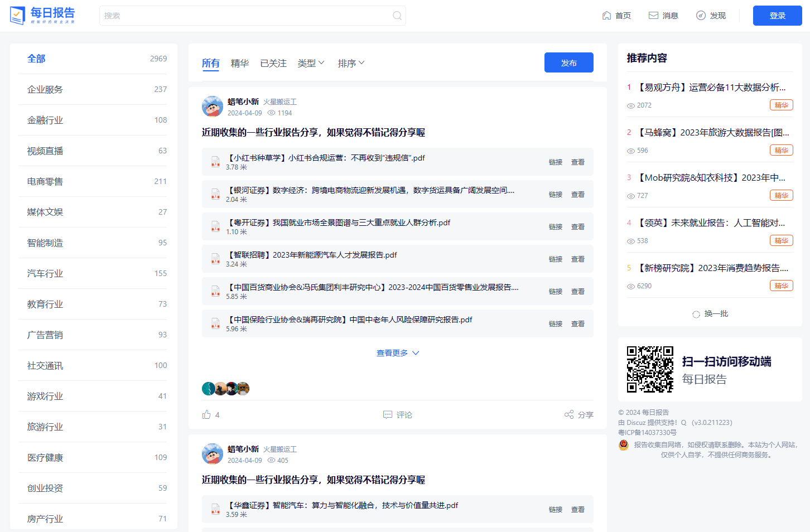Click PDF icon for 智联招聘 file
This screenshot has width=810, height=532.
pyautogui.click(x=215, y=259)
